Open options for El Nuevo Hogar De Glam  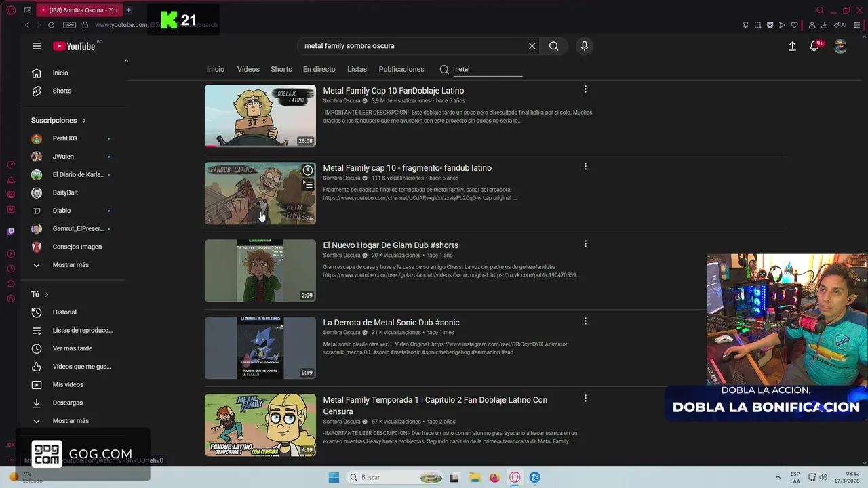click(585, 244)
